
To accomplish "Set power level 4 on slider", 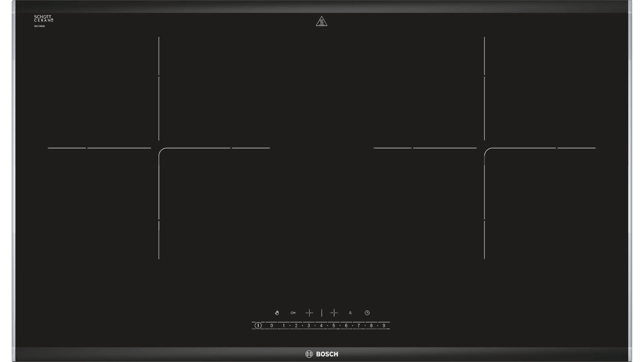I will pyautogui.click(x=321, y=325).
